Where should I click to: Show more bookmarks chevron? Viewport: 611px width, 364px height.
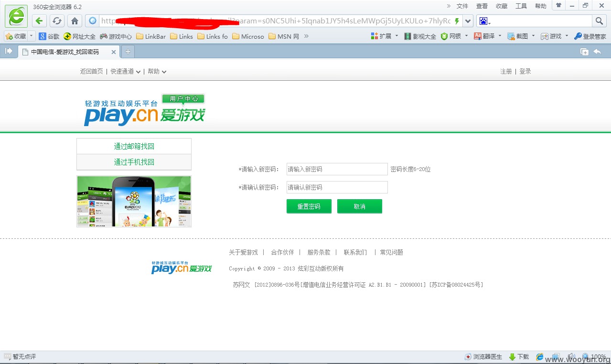tap(306, 36)
